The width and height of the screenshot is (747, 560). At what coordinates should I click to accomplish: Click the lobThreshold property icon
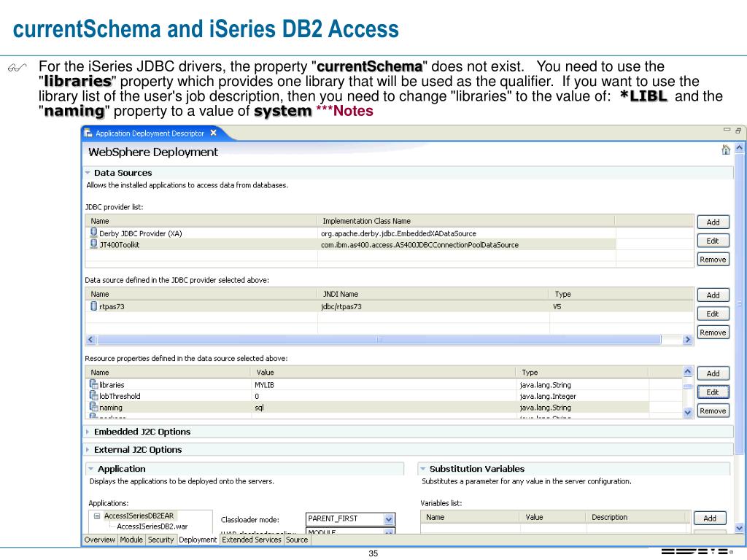pyautogui.click(x=94, y=395)
